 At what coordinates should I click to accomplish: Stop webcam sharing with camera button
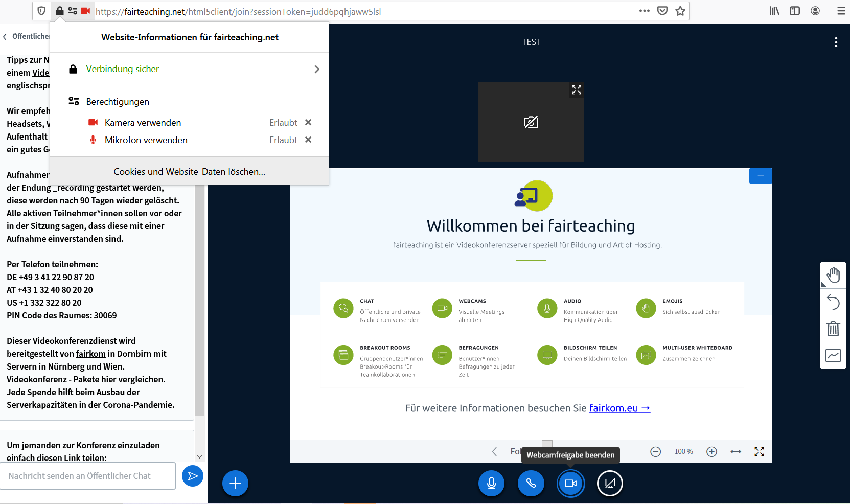tap(570, 483)
